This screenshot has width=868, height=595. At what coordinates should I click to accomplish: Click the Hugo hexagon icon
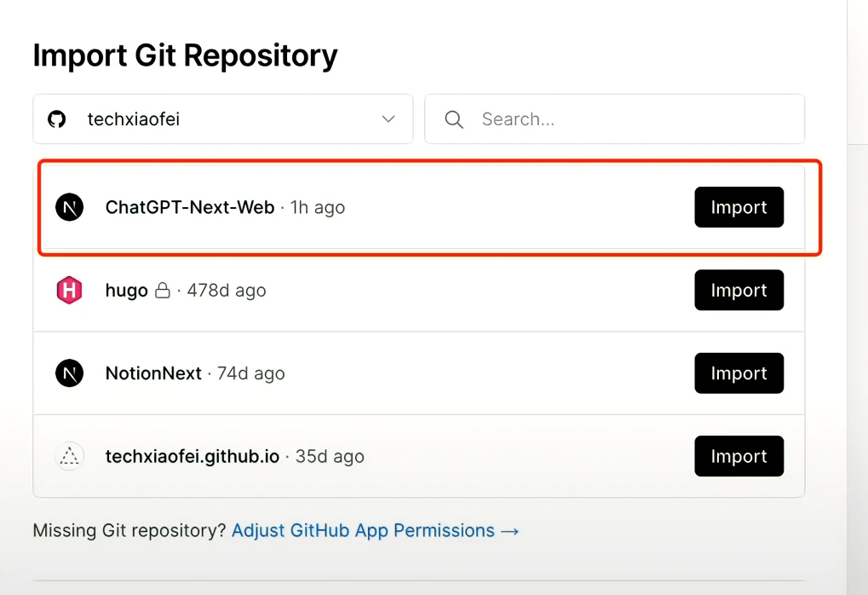pyautogui.click(x=69, y=290)
